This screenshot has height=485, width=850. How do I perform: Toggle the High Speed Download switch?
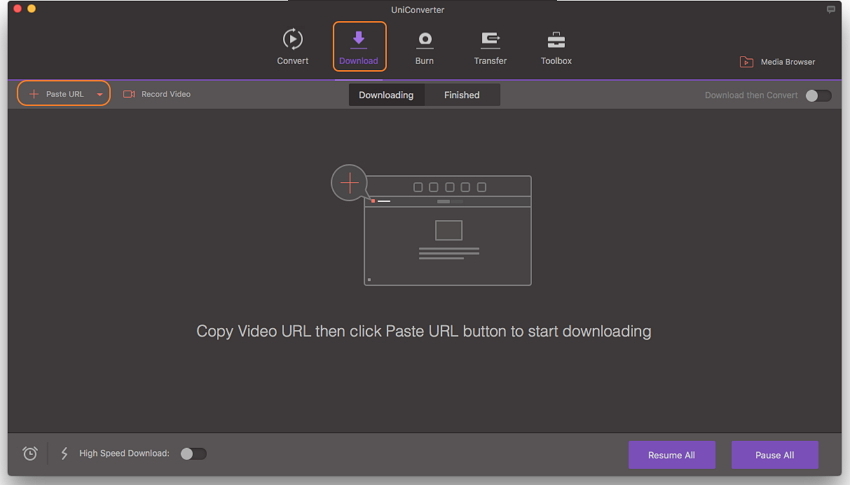(194, 454)
